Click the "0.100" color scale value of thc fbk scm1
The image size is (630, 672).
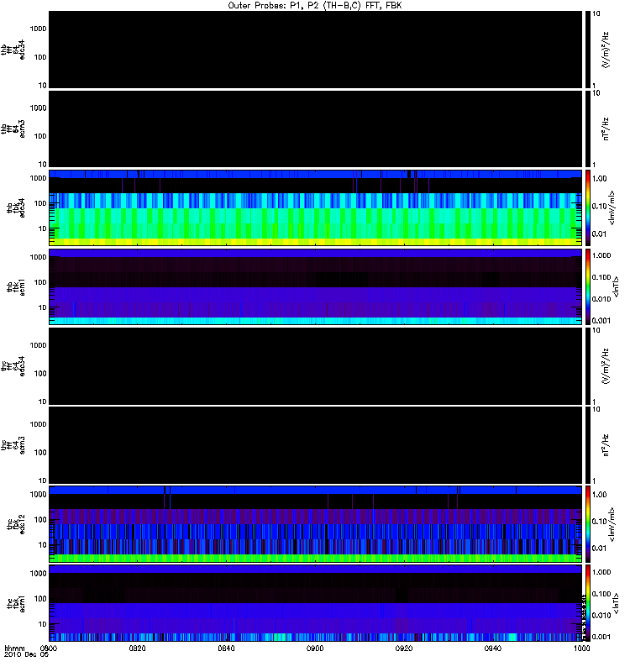click(601, 594)
